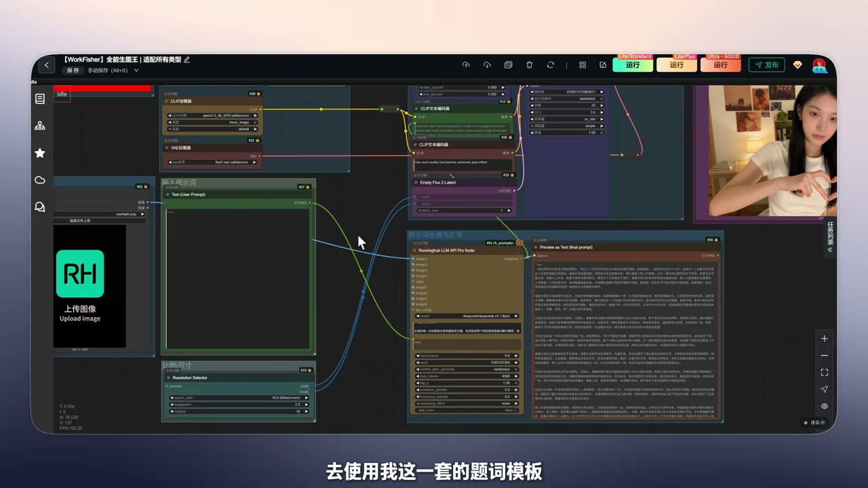Collapse the Text (User Prompt) node

(x=167, y=195)
